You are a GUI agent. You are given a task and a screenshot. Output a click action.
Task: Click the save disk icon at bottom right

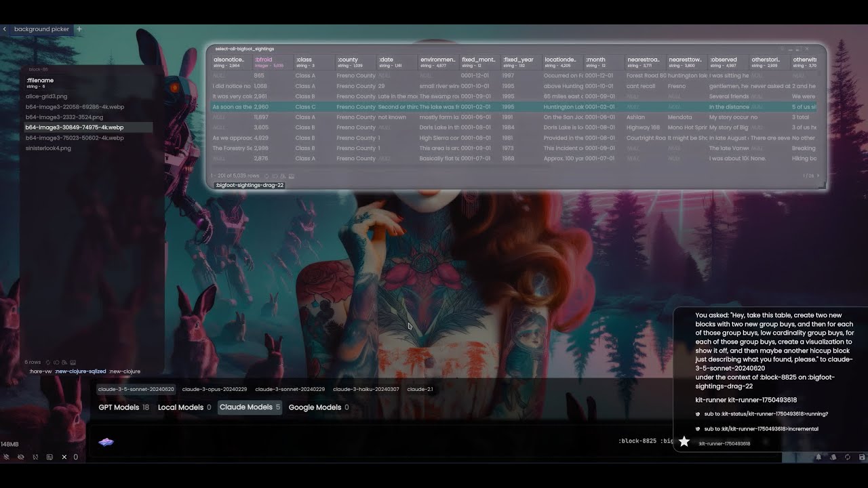(x=862, y=457)
